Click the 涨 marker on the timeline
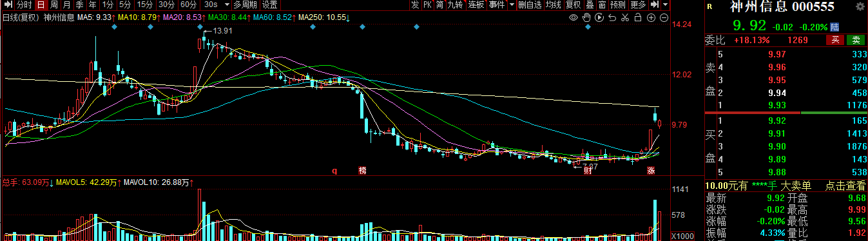This screenshot has width=868, height=241. [651, 171]
